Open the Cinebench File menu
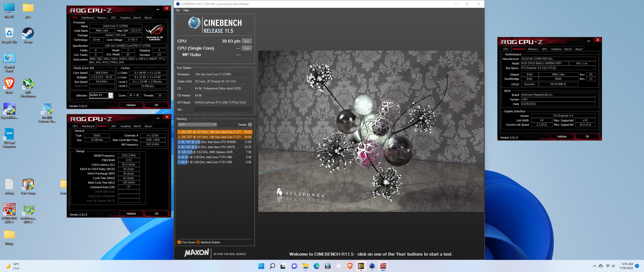This screenshot has width=644, height=272. pos(178,10)
